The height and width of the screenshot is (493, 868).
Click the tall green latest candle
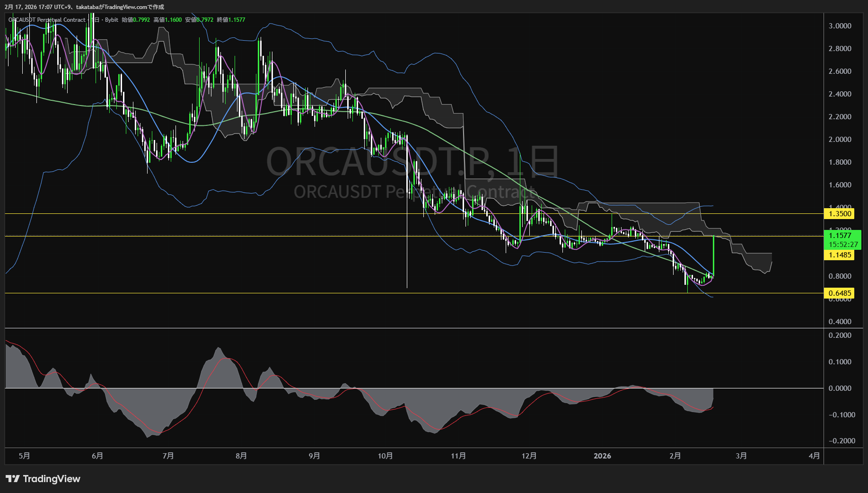coord(713,255)
